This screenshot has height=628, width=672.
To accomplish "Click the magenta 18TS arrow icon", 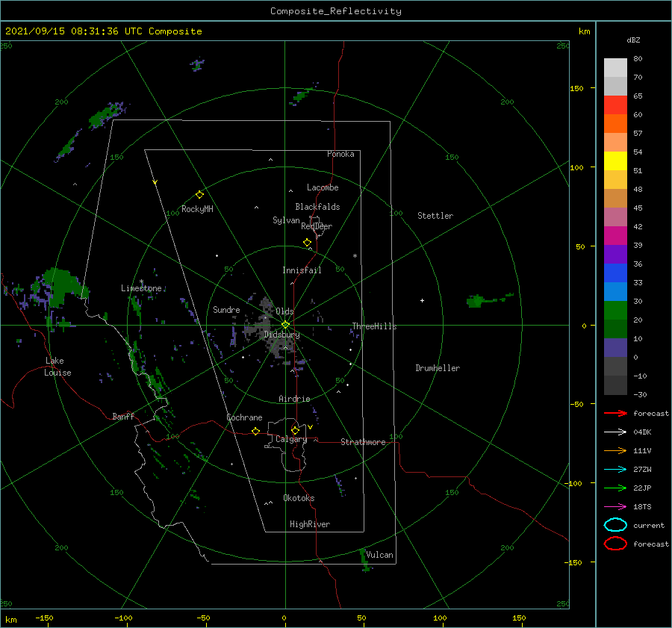I will pos(615,507).
